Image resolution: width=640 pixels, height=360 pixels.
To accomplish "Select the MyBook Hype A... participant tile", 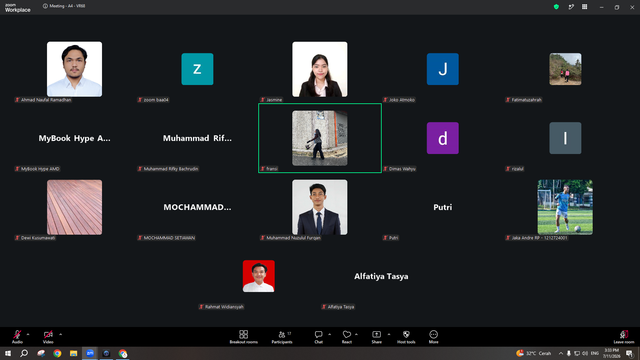I will tap(74, 138).
